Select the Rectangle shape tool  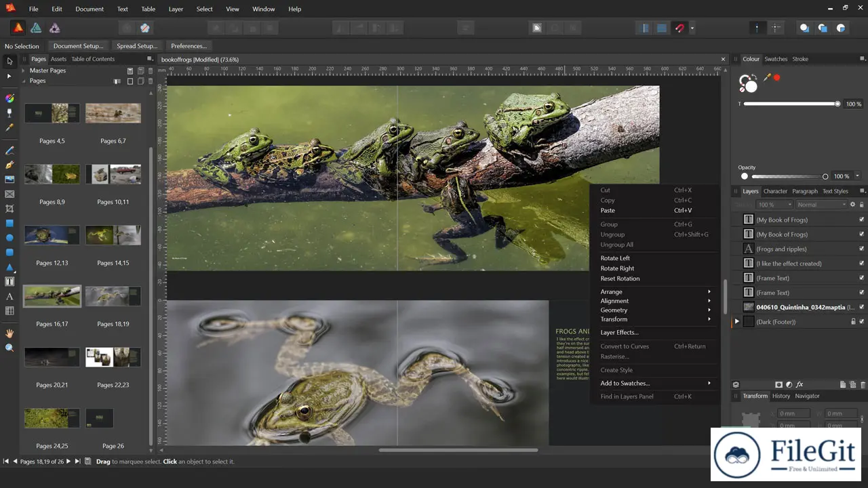point(9,223)
